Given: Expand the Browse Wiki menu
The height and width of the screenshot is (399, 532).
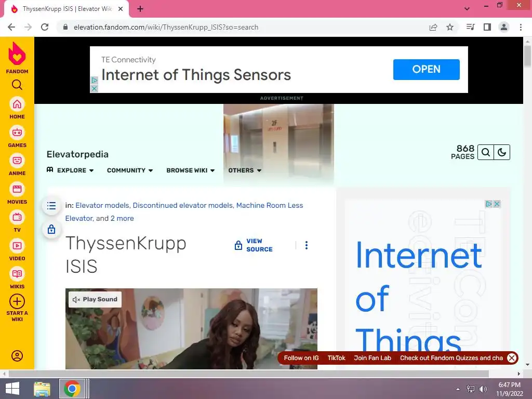Looking at the screenshot, I should [x=190, y=170].
